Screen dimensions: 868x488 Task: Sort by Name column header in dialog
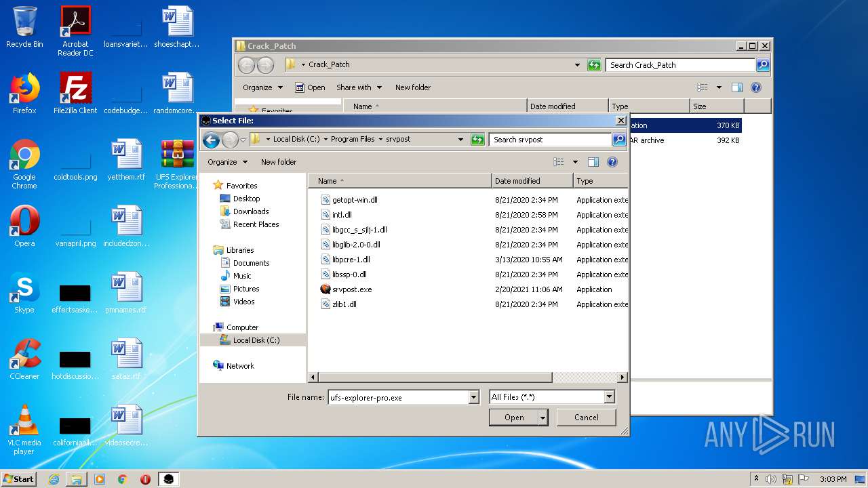(x=400, y=181)
